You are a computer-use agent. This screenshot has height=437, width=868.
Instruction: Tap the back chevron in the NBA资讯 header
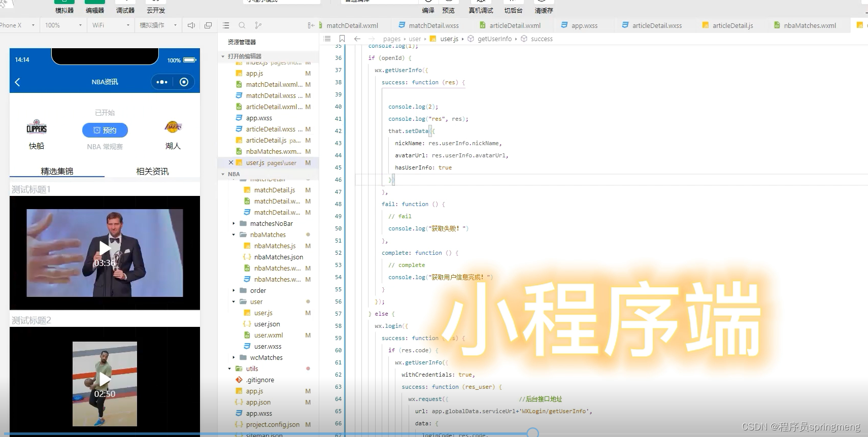point(18,82)
